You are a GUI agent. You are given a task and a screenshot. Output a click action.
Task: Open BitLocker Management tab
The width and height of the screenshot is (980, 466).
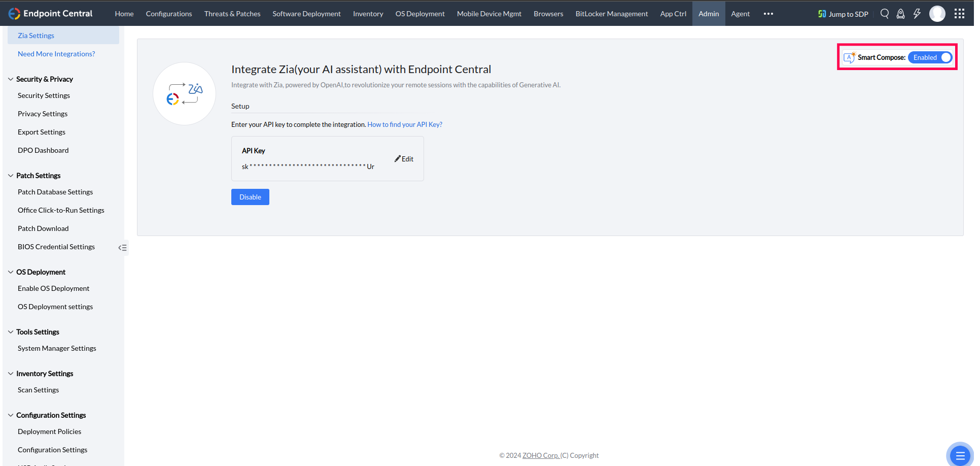[x=612, y=14]
